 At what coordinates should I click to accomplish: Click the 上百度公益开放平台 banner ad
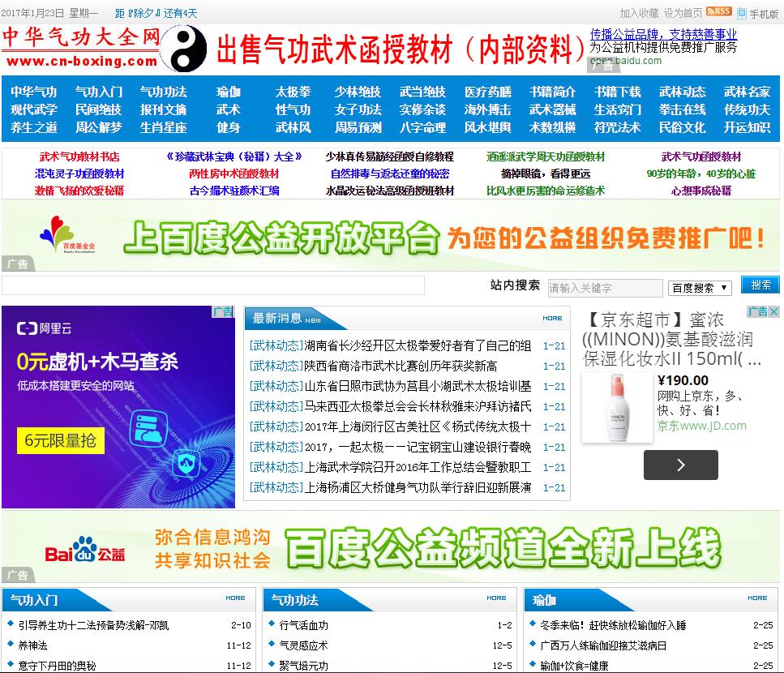pyautogui.click(x=391, y=235)
